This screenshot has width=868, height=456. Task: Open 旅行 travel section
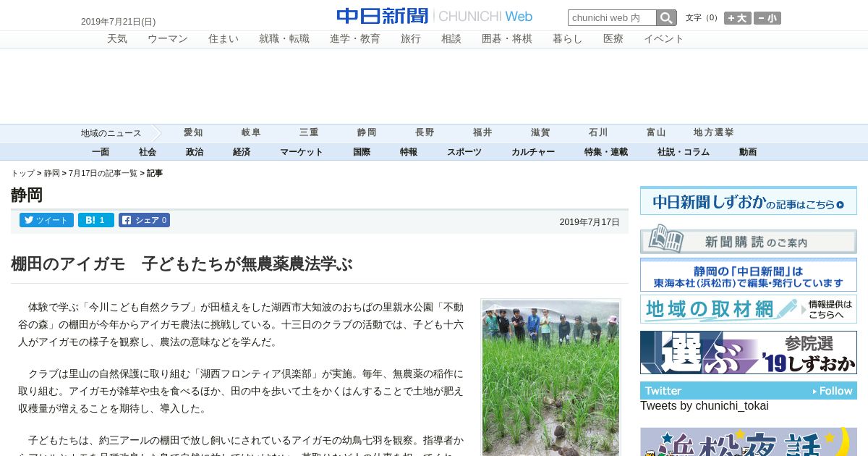[x=411, y=39]
